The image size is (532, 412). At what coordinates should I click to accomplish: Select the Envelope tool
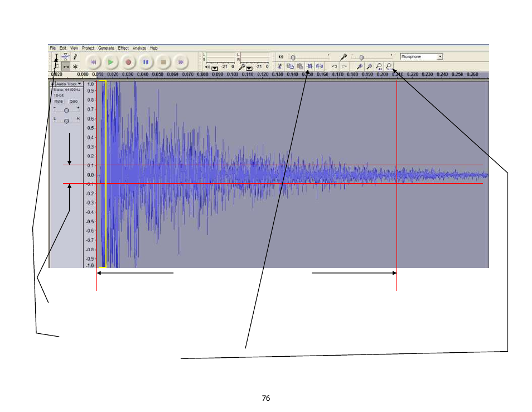[x=65, y=57]
